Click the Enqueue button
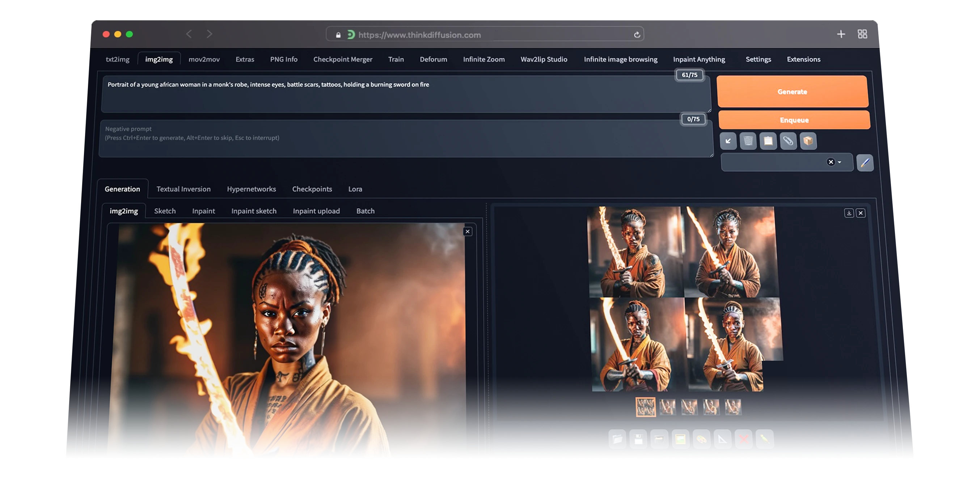Screen dimensions: 980x479 (793, 119)
